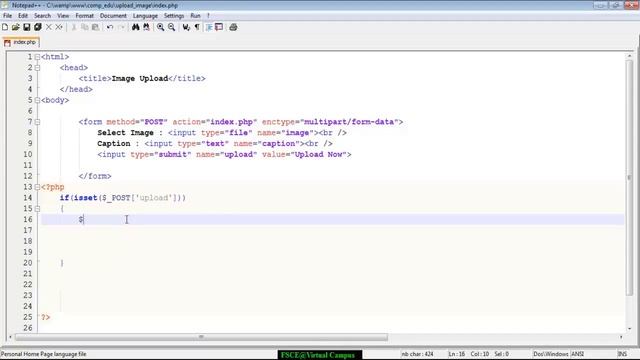The image size is (640, 360).
Task: Open the ? help menu
Action: click(x=208, y=16)
